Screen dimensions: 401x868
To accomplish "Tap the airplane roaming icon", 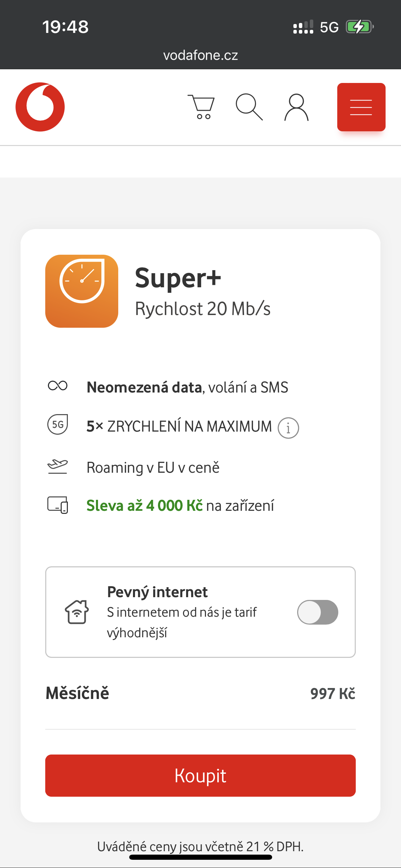I will [58, 467].
